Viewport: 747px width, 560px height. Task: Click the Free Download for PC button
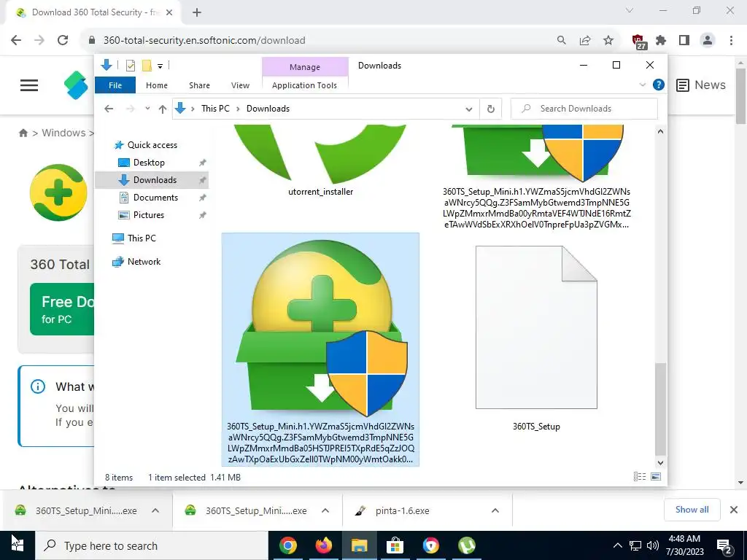click(x=62, y=309)
